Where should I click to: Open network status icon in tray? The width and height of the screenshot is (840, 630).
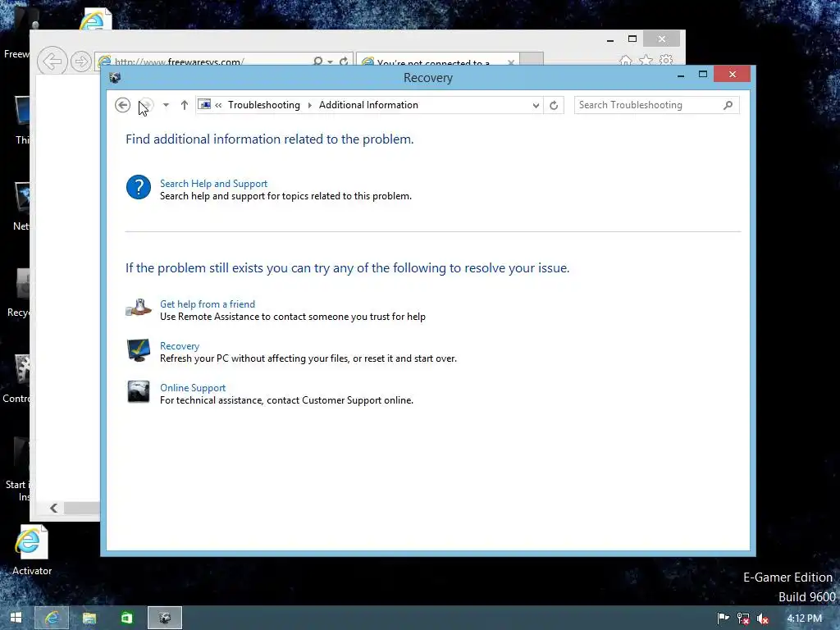[x=743, y=619]
